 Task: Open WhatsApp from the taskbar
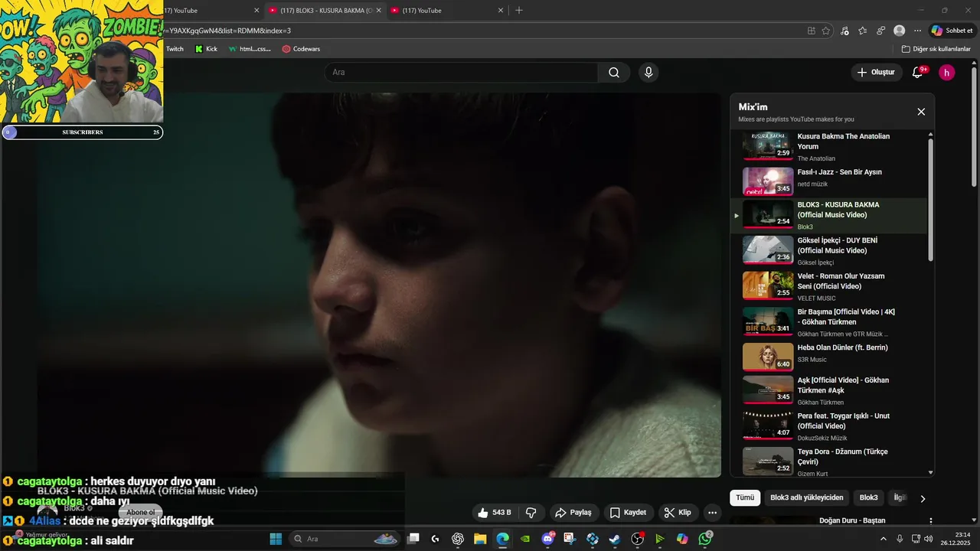(705, 539)
